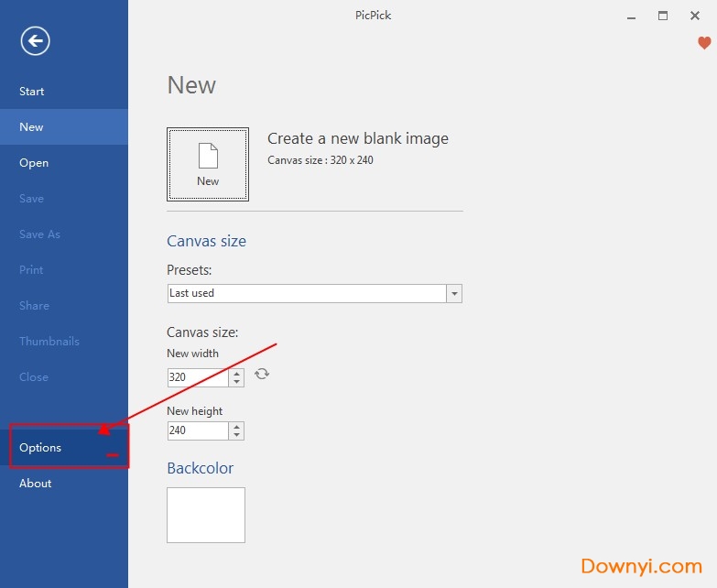Decrease New width with down arrow
This screenshot has width=717, height=588.
click(237, 381)
